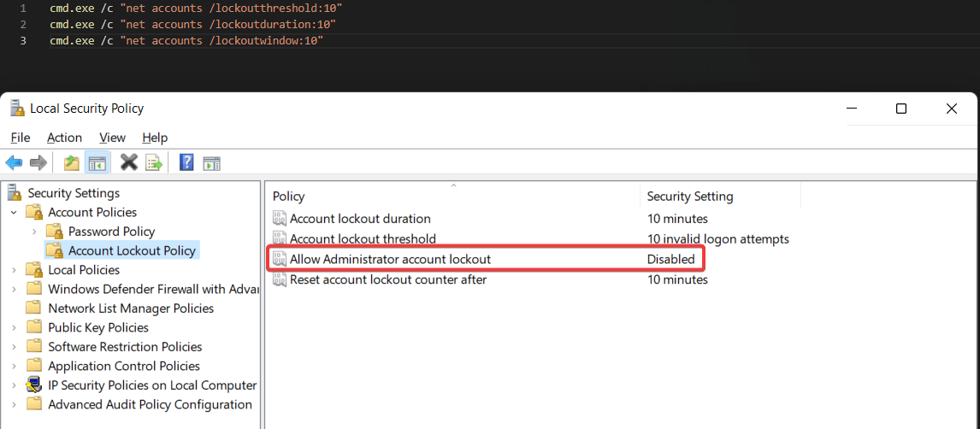980x429 pixels.
Task: Click the Network List Manager Policies folder icon
Action: click(x=34, y=309)
